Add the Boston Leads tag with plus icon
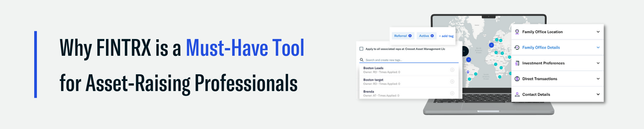This screenshot has height=129, width=644. [452, 70]
